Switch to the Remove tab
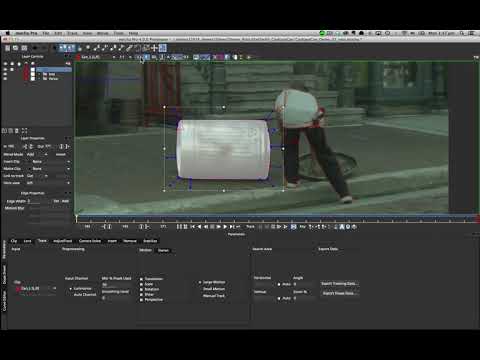The image size is (480, 360). point(130,241)
